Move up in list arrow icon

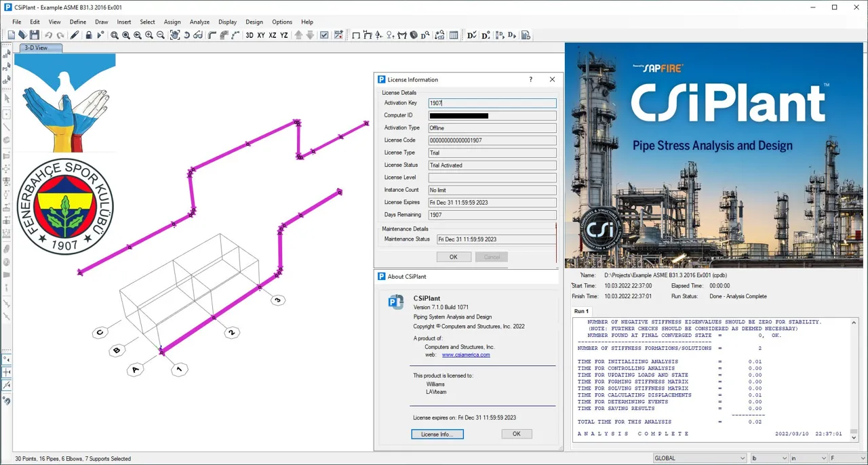[298, 35]
